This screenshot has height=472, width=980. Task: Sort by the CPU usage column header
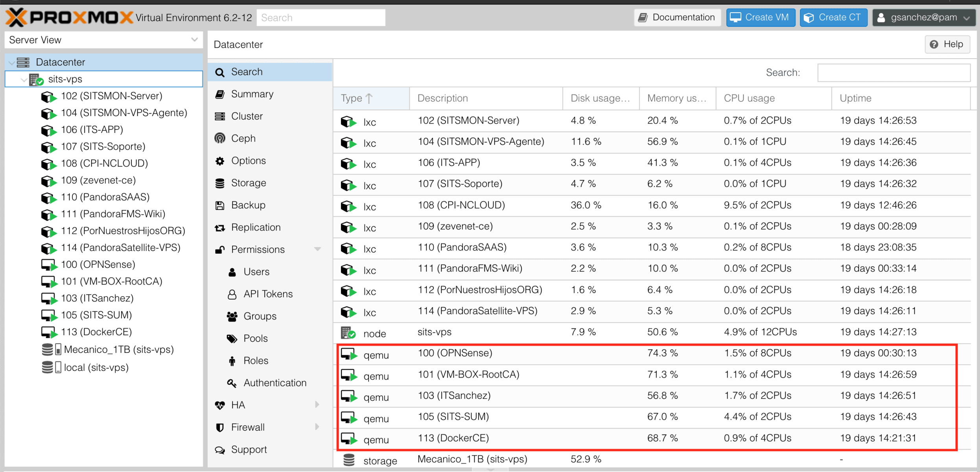(774, 98)
